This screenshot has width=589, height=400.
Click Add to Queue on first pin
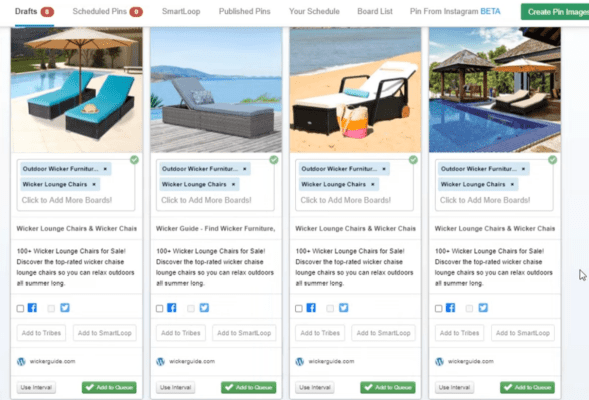click(109, 387)
